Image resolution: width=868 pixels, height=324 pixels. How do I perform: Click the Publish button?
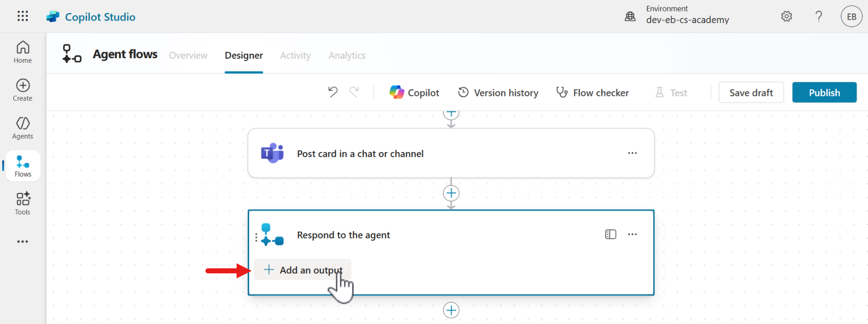point(824,93)
